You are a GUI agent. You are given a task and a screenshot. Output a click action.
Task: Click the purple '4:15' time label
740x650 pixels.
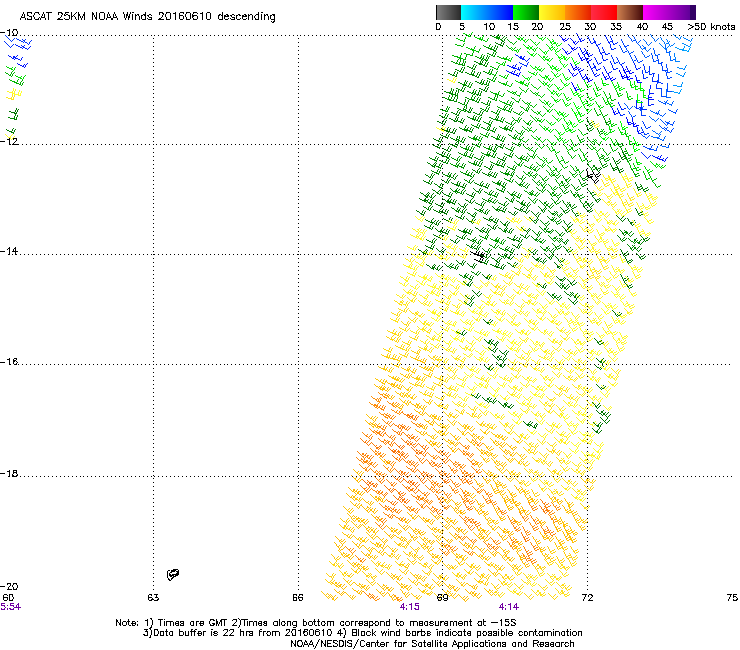coord(410,607)
